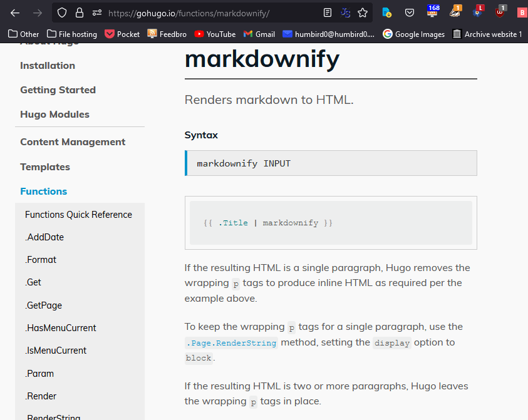Open the .GetPage function page
The width and height of the screenshot is (528, 420).
coord(43,305)
